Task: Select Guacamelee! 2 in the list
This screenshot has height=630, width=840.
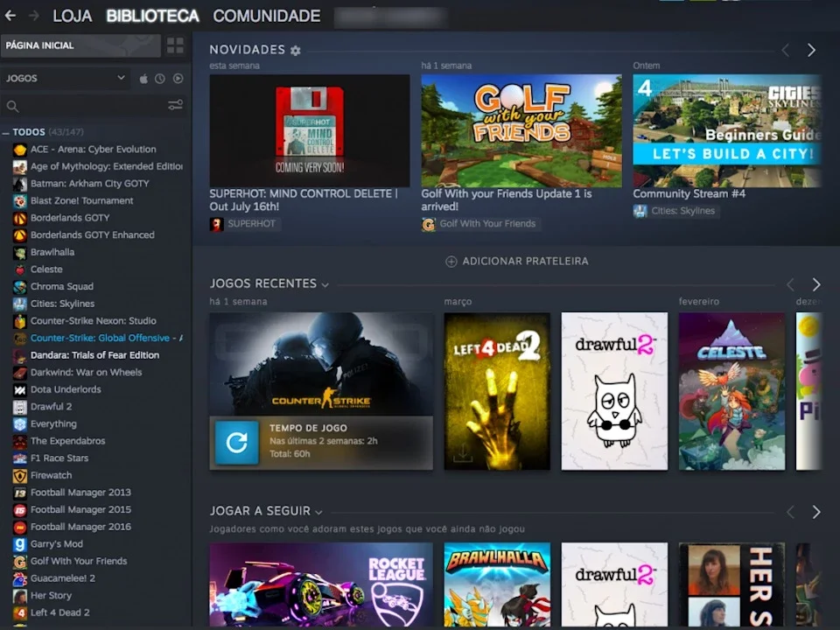Action: (63, 578)
